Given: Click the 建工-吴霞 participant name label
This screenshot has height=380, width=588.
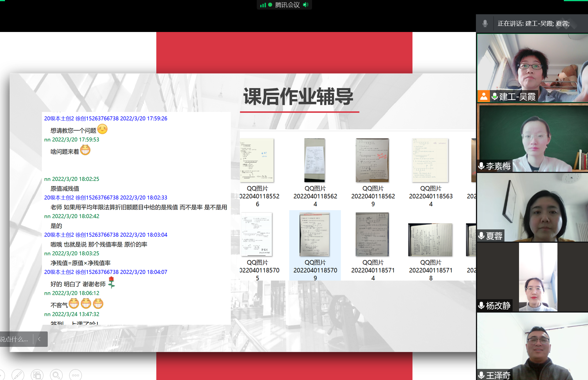Looking at the screenshot, I should coord(517,97).
